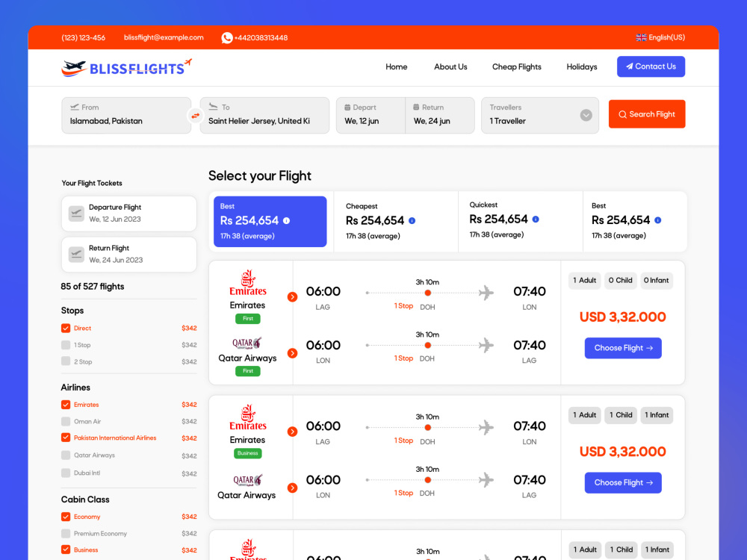747x560 pixels.
Task: Click the blissflight@example.com email link
Action: click(164, 37)
